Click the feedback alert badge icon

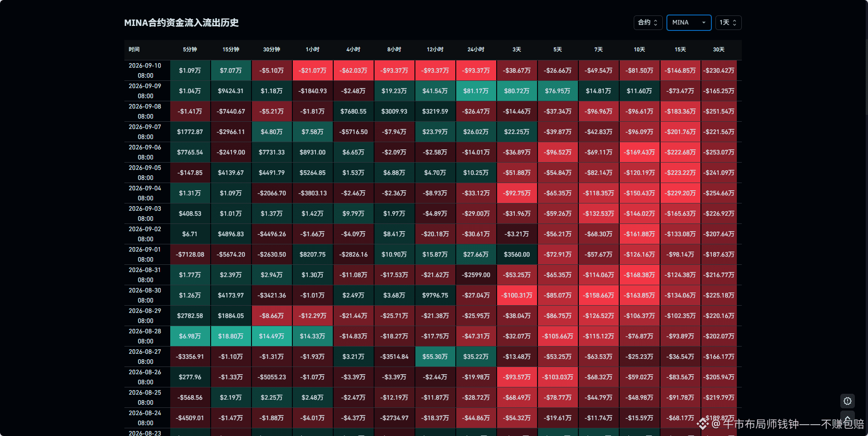[x=847, y=401]
